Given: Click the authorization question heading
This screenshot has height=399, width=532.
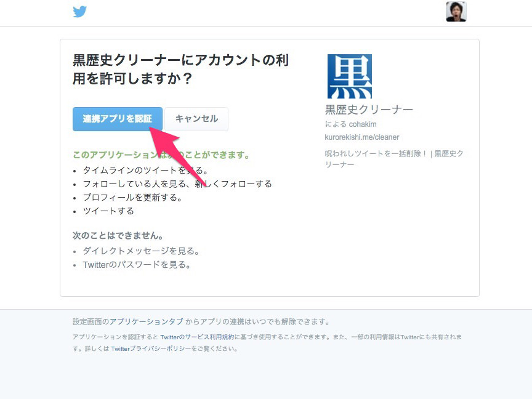Looking at the screenshot, I should click(180, 69).
